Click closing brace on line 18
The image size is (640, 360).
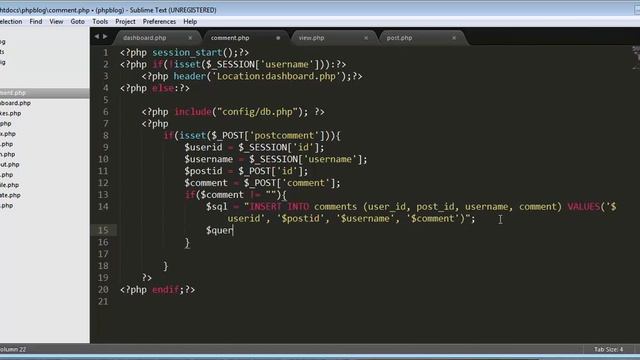pos(165,266)
